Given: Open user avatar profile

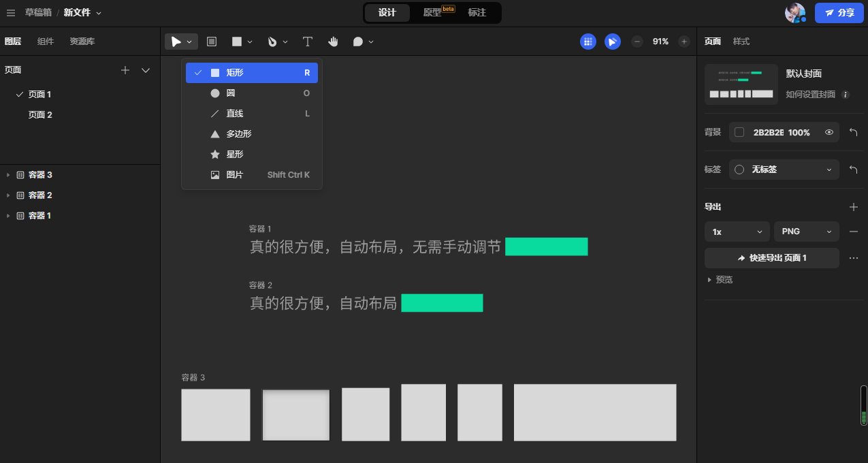Looking at the screenshot, I should tap(794, 13).
